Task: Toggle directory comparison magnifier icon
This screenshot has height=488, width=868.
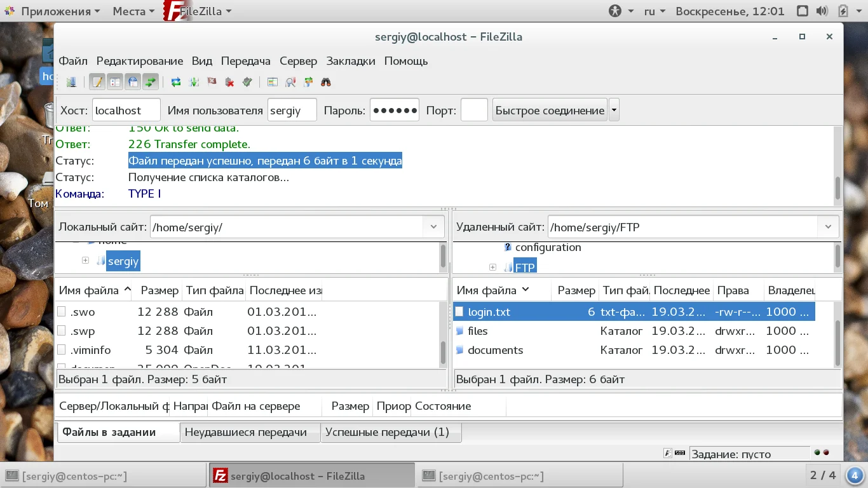Action: coord(290,82)
